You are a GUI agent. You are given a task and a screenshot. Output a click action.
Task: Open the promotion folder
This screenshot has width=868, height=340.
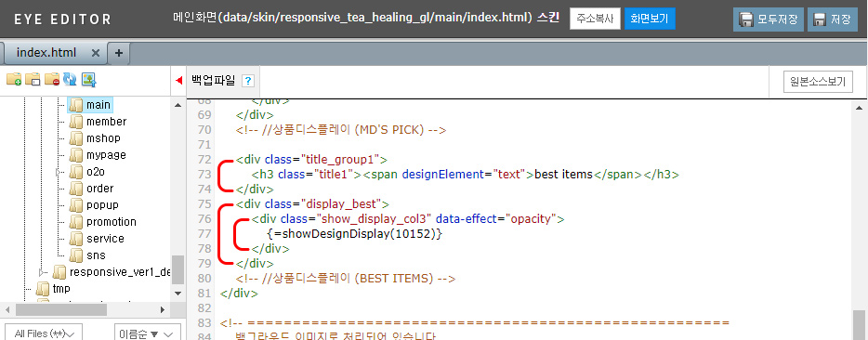(112, 221)
